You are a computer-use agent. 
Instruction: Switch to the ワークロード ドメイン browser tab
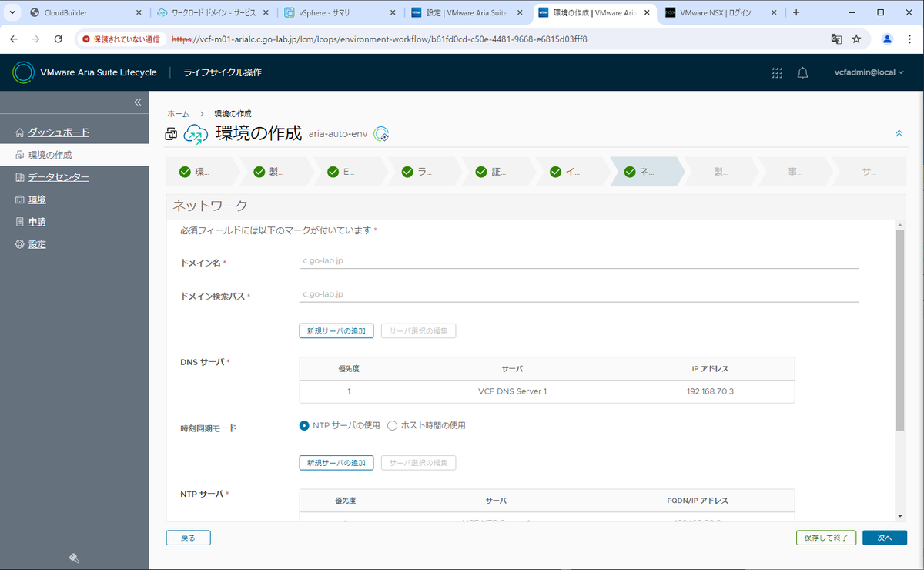[x=212, y=12]
